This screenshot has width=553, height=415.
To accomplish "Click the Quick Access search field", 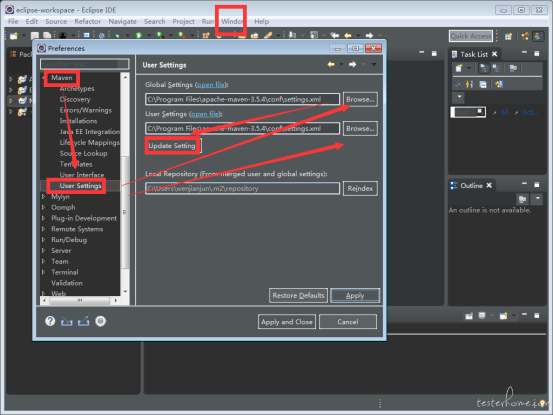I will [x=471, y=36].
